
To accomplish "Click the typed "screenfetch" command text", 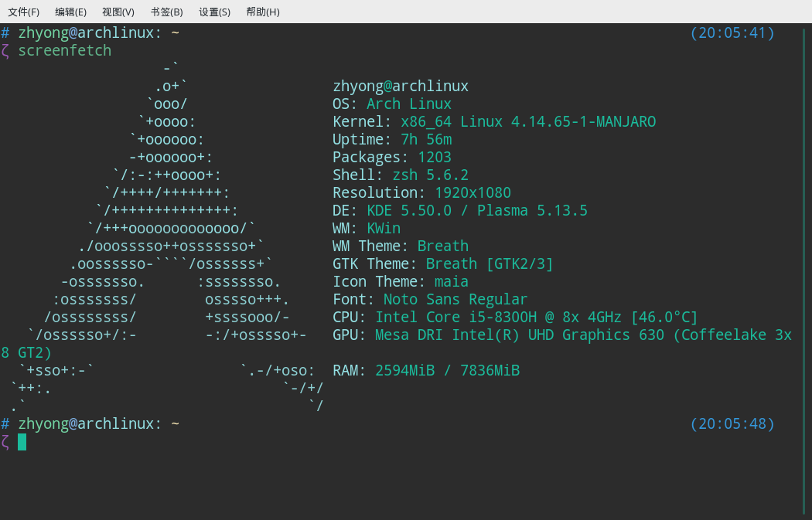I will click(65, 51).
